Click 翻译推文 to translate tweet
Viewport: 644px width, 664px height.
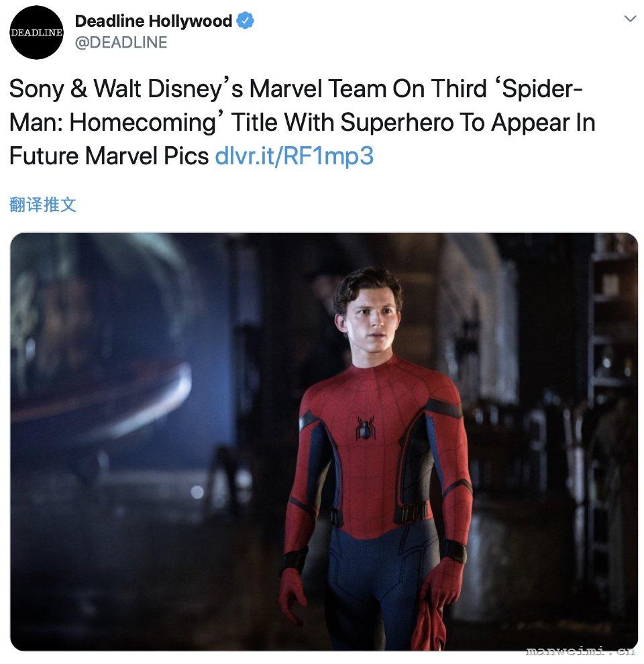coord(42,205)
